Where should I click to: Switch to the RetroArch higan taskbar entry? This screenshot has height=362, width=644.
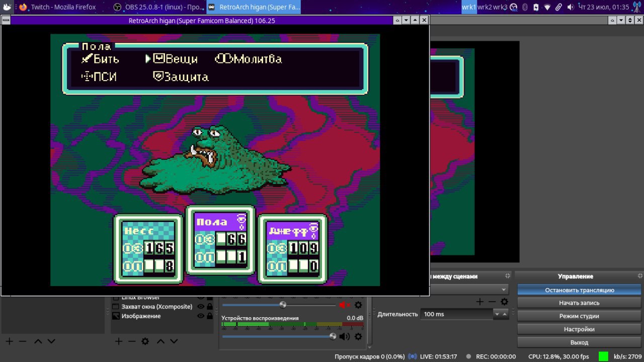pyautogui.click(x=253, y=7)
